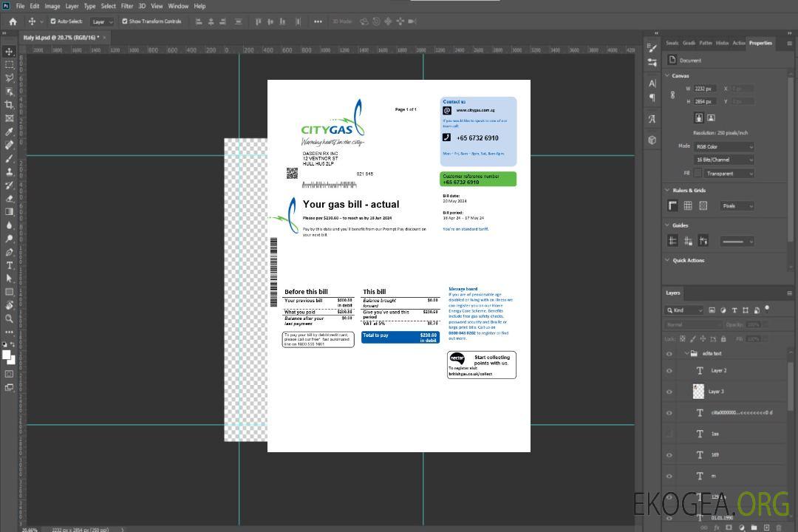Click the canvas width input field

(x=705, y=89)
